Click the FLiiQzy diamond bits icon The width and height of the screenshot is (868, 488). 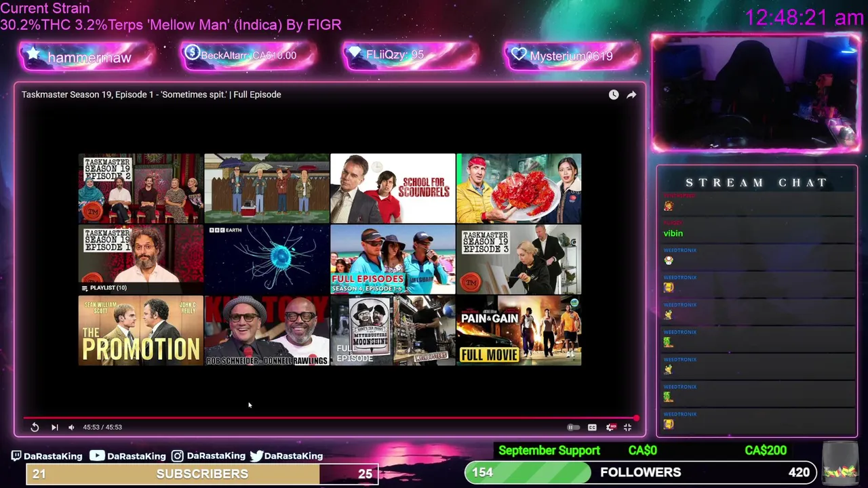(x=355, y=54)
